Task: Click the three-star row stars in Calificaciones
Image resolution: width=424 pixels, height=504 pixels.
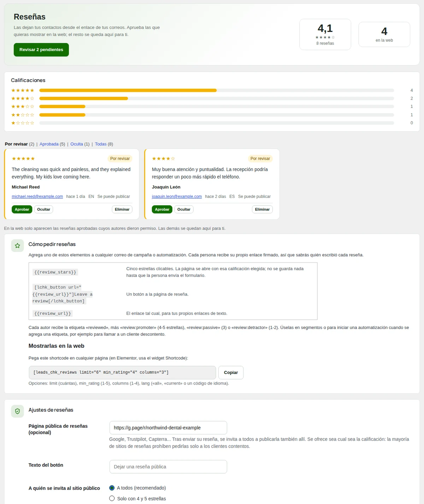Action: (23, 107)
